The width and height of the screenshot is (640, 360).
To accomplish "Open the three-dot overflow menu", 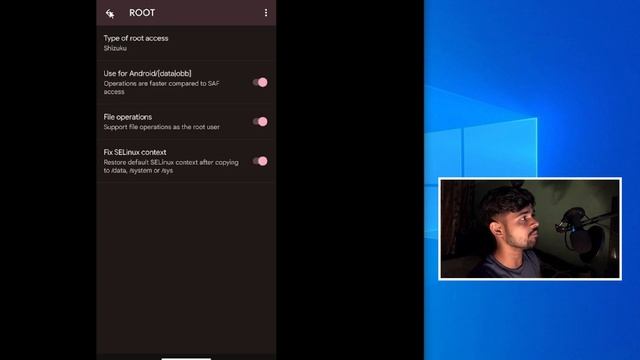I will coord(266,13).
